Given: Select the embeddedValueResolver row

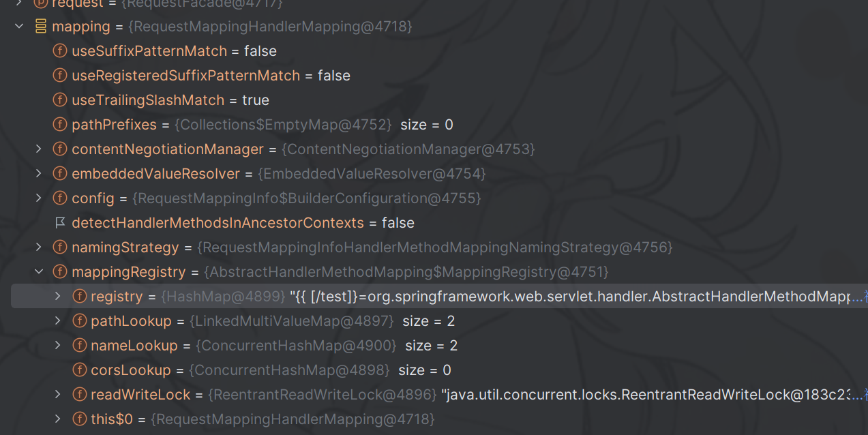Looking at the screenshot, I should tap(155, 174).
